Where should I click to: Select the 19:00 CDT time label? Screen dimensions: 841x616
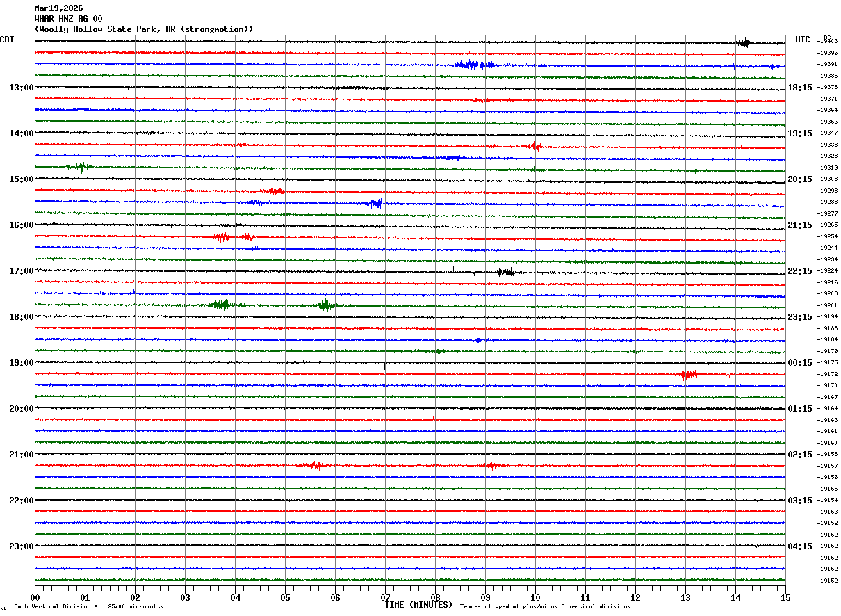[22, 363]
